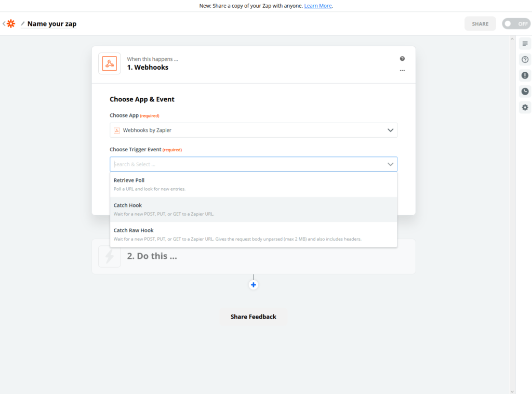Click the 'When this happens ...' text
Screen dimensions: 532x394
(152, 59)
